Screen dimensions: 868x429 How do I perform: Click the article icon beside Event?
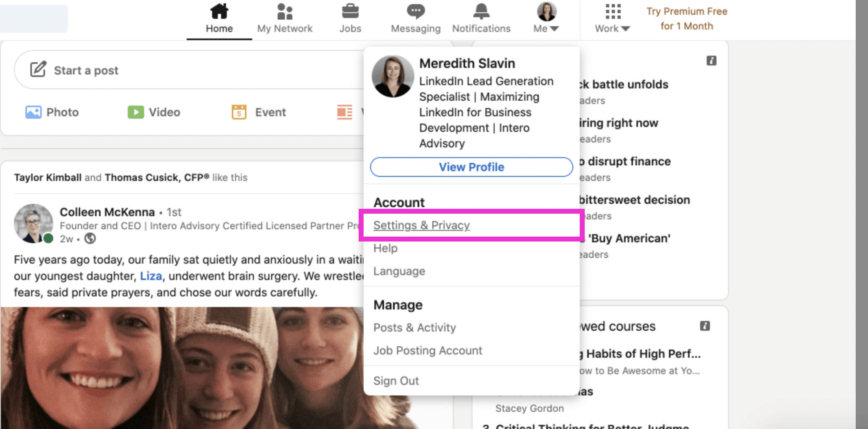[x=344, y=112]
